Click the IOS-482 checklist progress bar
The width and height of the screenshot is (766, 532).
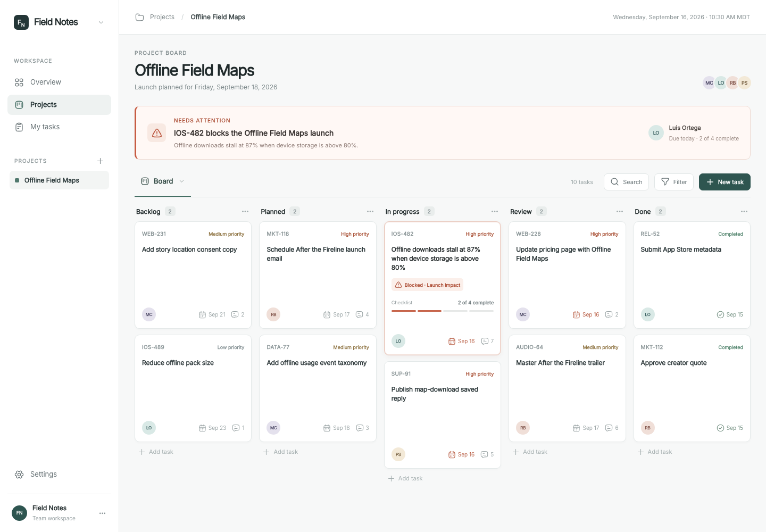tap(443, 311)
